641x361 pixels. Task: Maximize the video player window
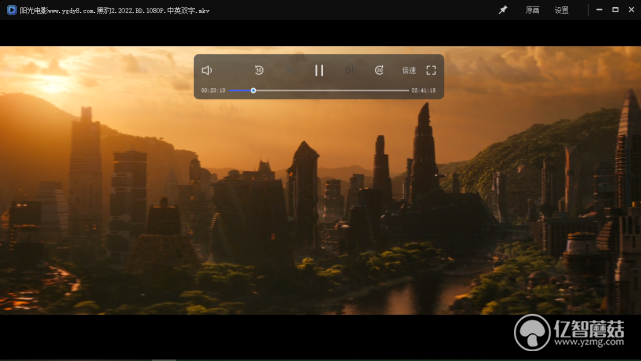pyautogui.click(x=615, y=9)
